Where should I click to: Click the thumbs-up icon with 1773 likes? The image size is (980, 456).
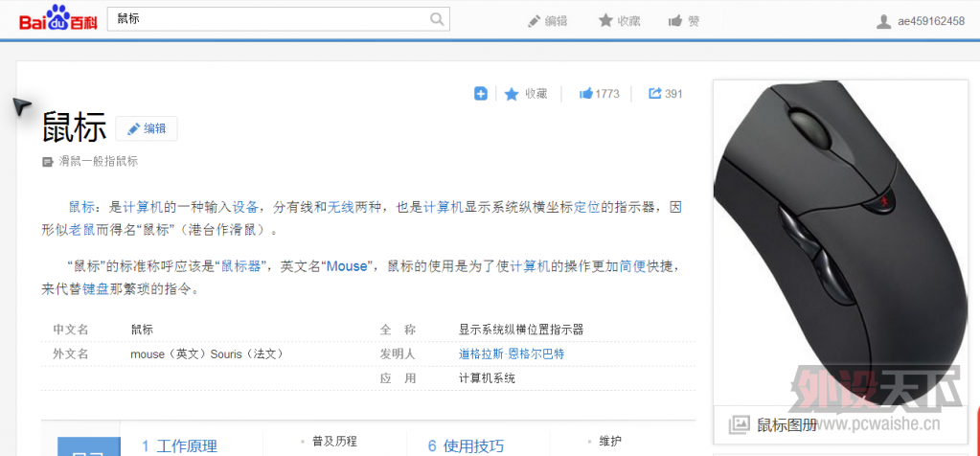585,94
